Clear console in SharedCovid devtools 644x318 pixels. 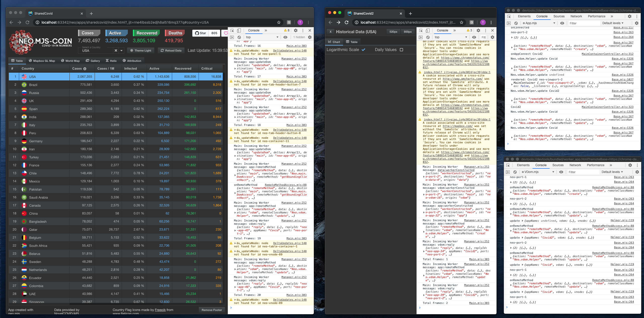coord(239,37)
